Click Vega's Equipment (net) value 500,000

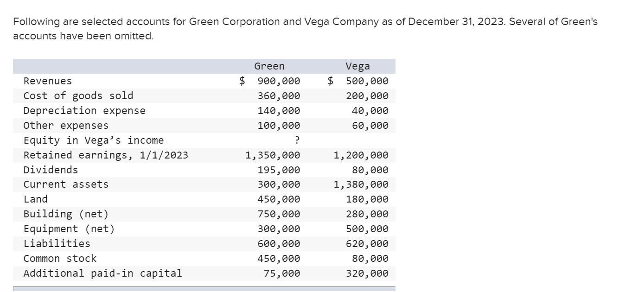pos(367,229)
